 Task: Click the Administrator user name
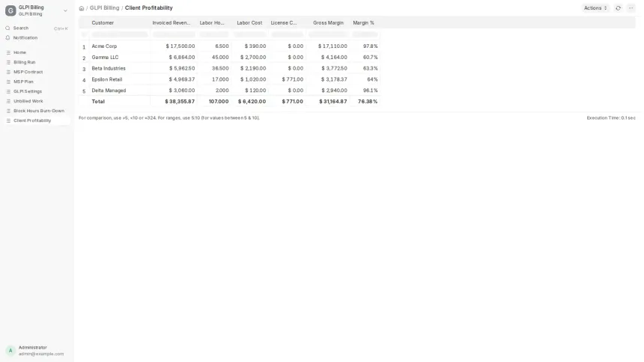tap(32, 347)
